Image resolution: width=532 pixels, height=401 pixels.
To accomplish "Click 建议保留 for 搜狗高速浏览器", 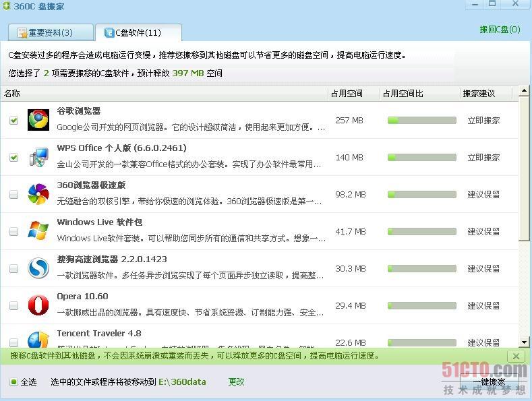I will (x=483, y=269).
